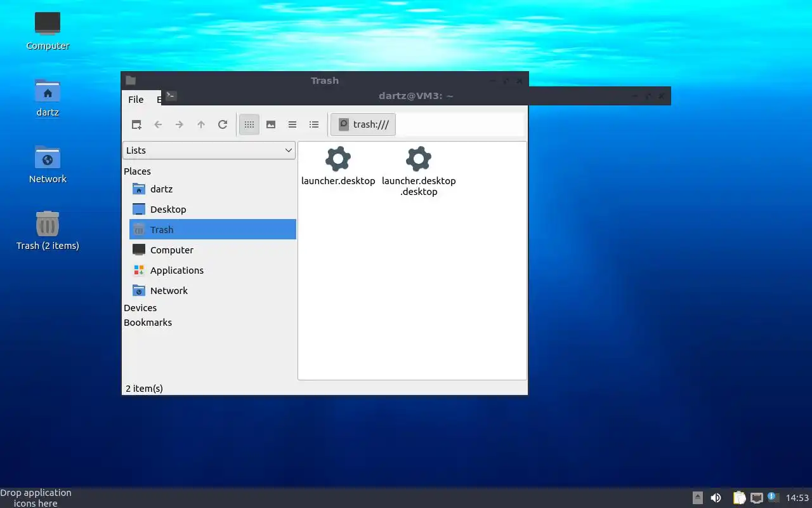Go forward in file manager history
Screen dimensions: 812x508
point(180,124)
